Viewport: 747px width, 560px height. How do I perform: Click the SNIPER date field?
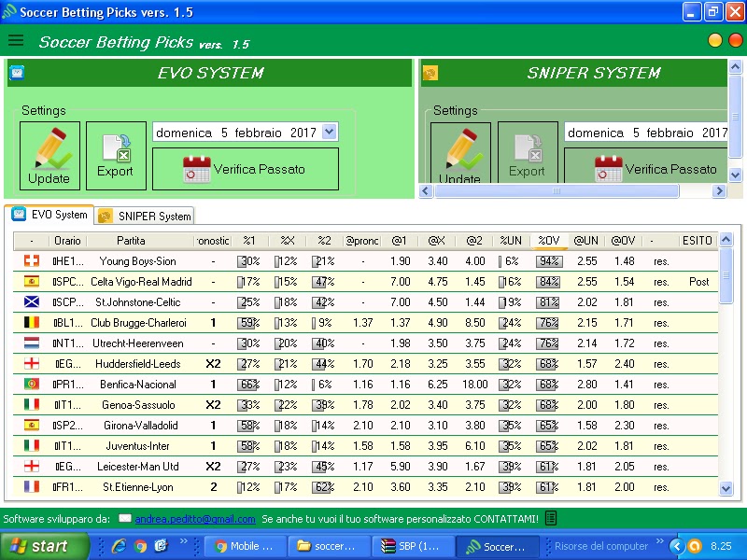pos(646,133)
